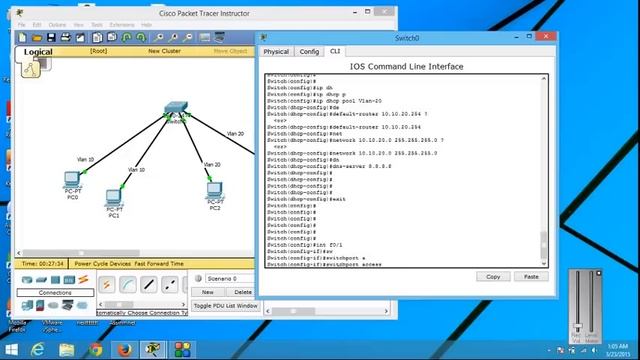Screen dimensions: 640x360
Task: Click the CLI vertical scrollbar down arrow
Action: [544, 264]
